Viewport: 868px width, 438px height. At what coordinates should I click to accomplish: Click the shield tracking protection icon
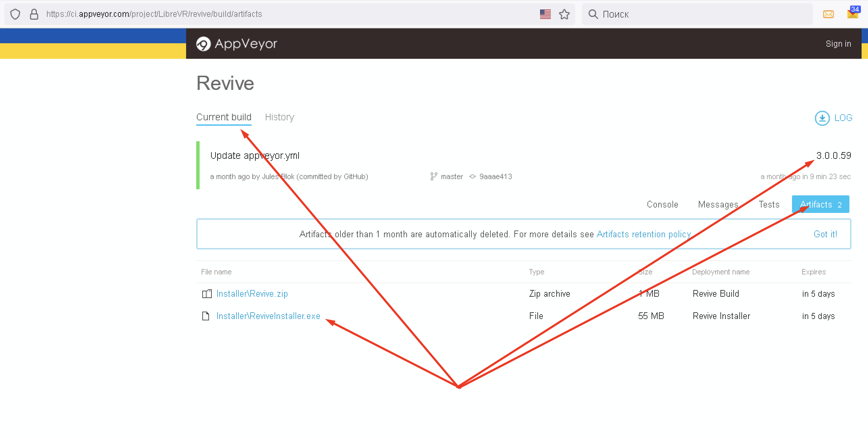[15, 14]
